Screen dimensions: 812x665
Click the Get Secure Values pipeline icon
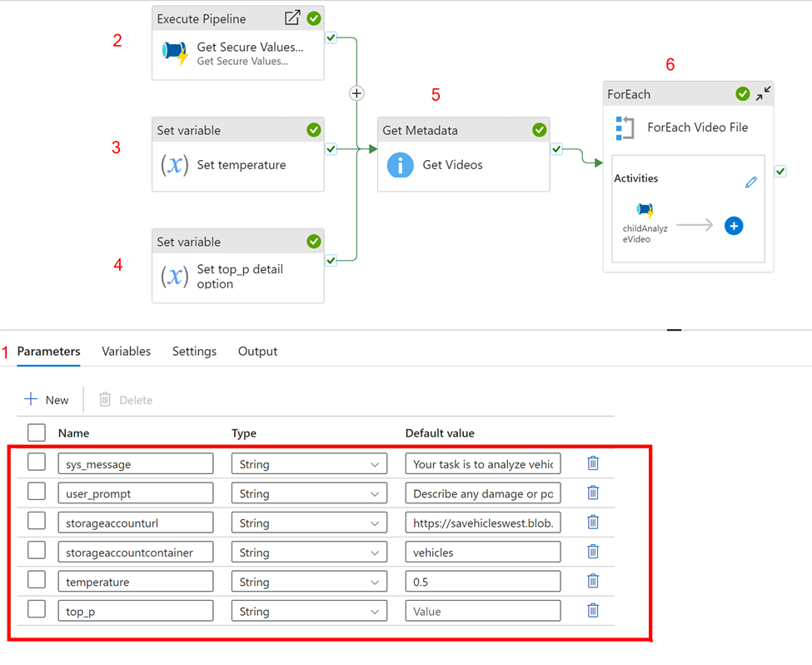pyautogui.click(x=175, y=52)
